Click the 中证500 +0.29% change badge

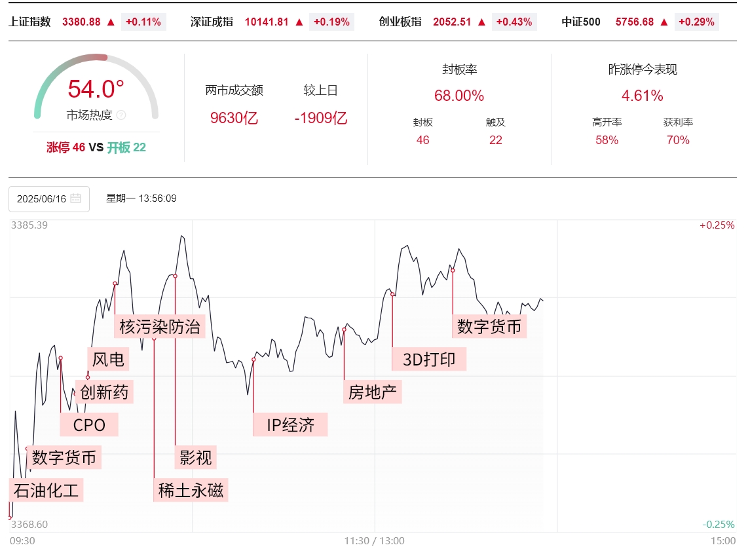coord(696,22)
